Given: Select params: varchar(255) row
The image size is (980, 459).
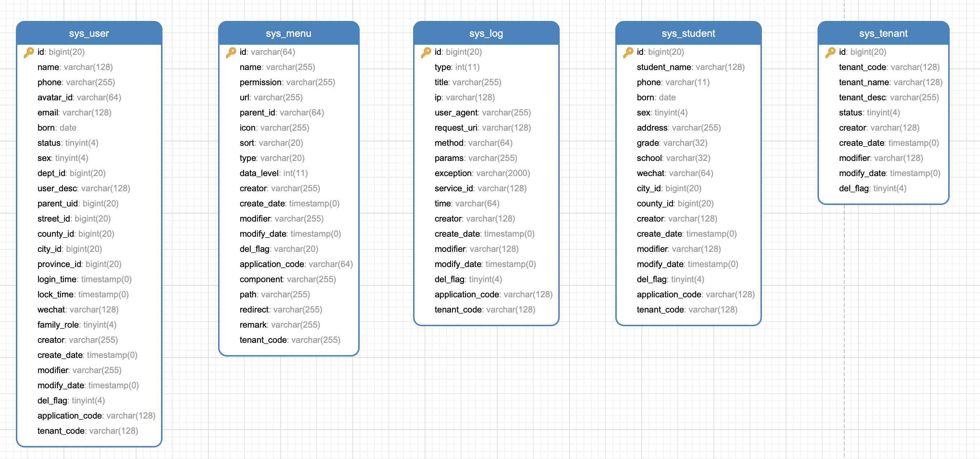Looking at the screenshot, I should click(x=476, y=158).
